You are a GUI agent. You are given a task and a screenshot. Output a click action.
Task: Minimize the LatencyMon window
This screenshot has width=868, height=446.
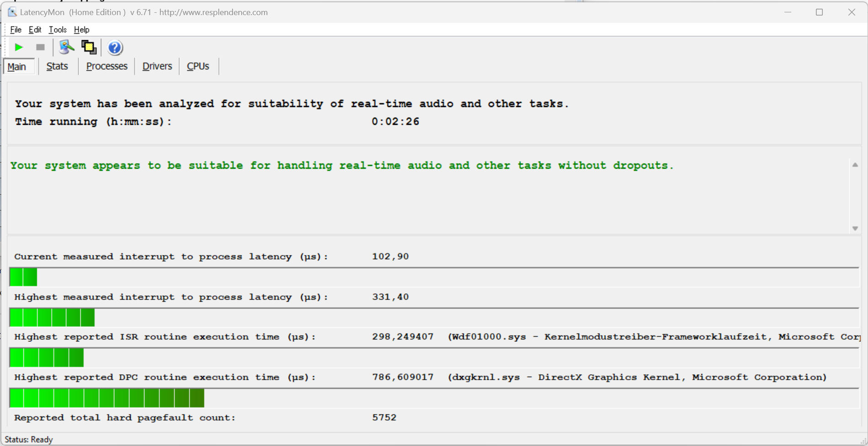pos(788,12)
